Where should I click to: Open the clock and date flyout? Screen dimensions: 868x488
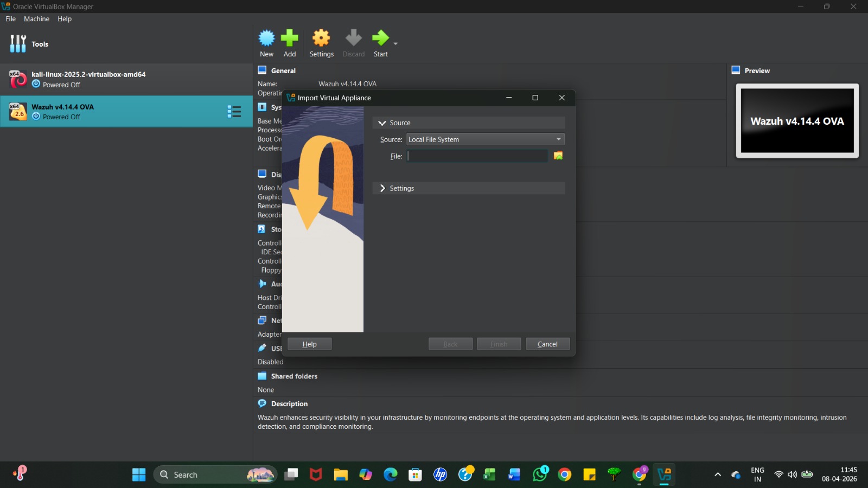click(x=839, y=475)
